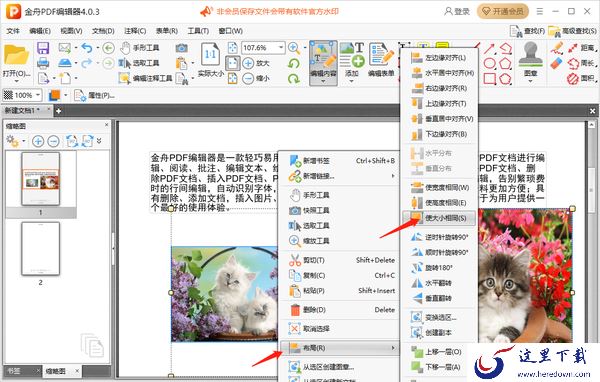Click the Print icon in toolbar
Viewport: 600px width, 382px height.
[43, 63]
